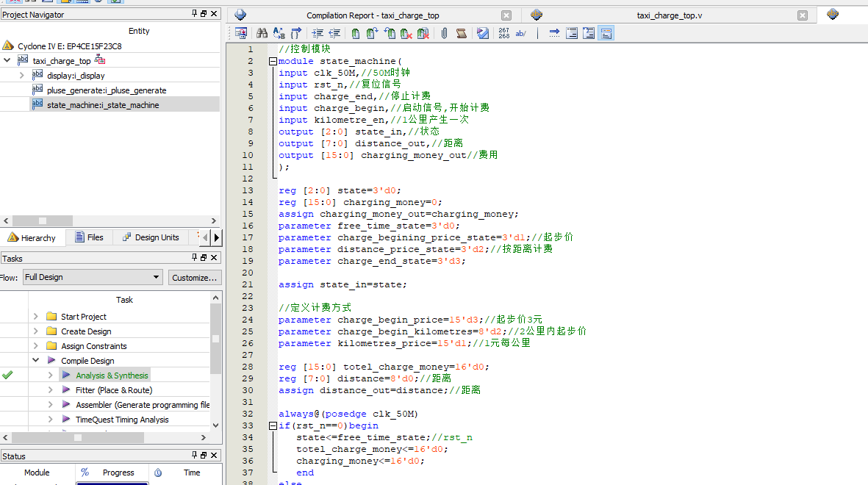Click the Analysis & Synthesis task label
The height and width of the screenshot is (485, 868).
point(112,376)
